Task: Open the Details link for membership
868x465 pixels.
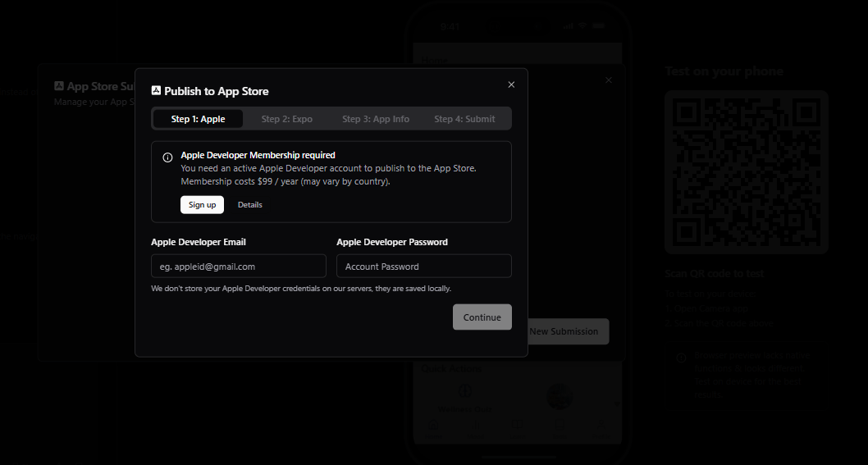Action: click(250, 205)
